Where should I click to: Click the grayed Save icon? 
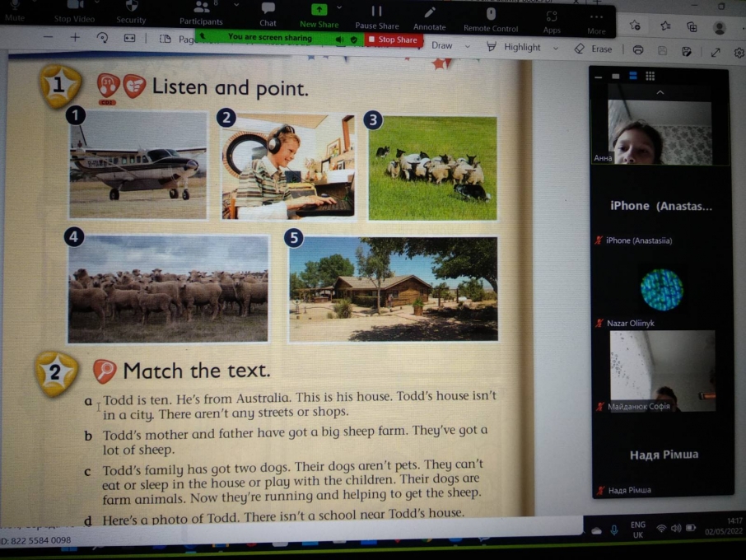(662, 50)
